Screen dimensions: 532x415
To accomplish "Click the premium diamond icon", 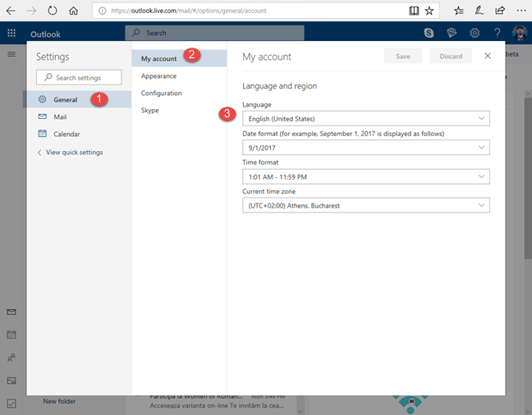I will [452, 33].
